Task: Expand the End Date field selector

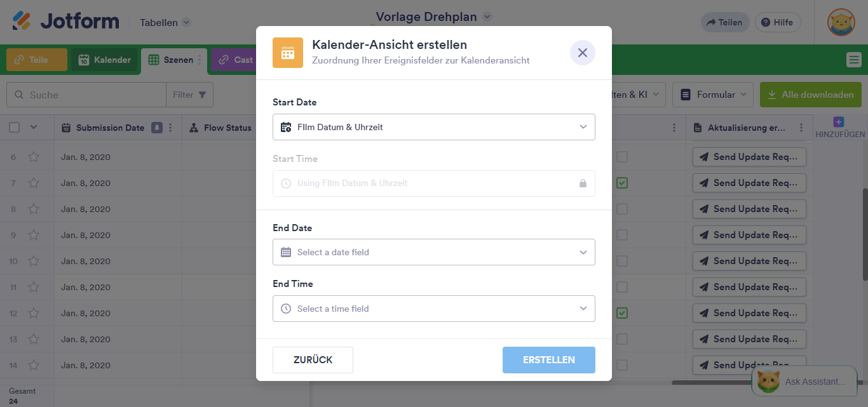Action: click(x=433, y=252)
